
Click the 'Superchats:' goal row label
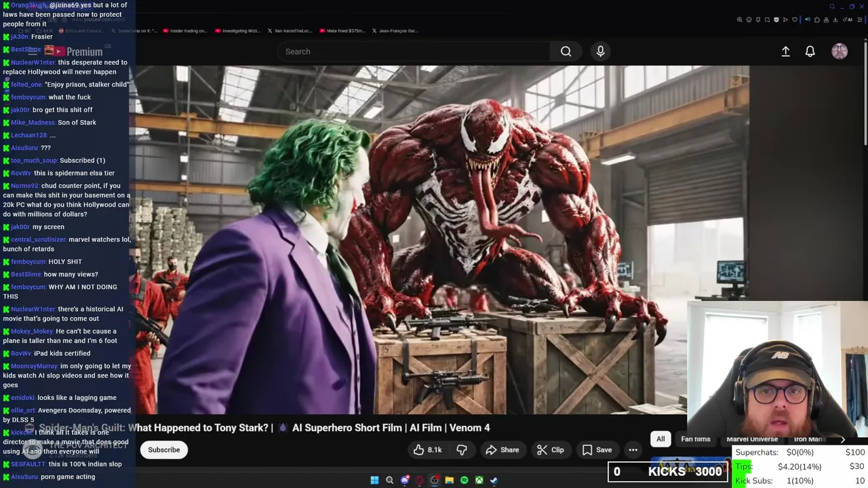point(757,452)
